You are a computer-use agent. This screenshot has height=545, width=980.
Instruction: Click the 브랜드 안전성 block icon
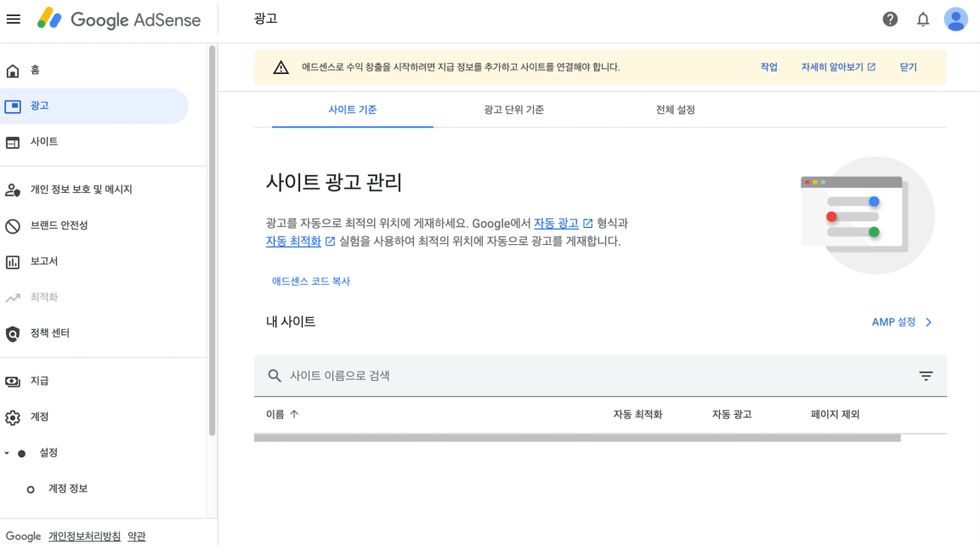click(x=13, y=226)
